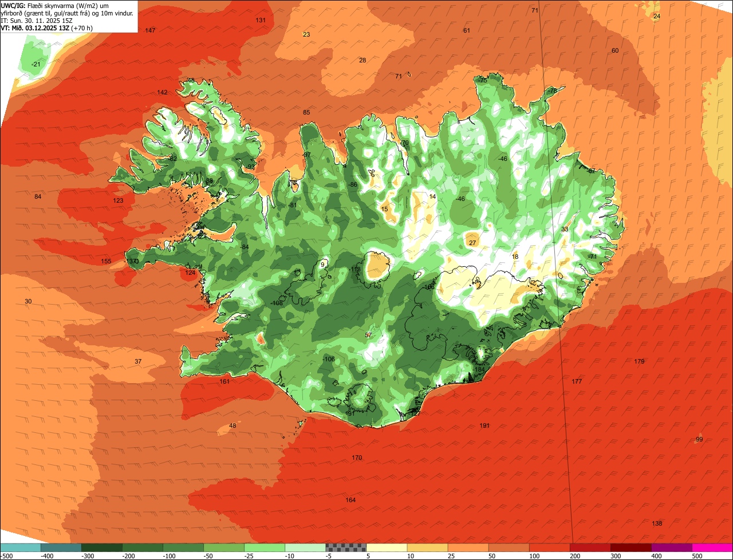This screenshot has height=560, width=733.
Task: Pick the light green swatch between -50 and -25
Action: (223, 547)
